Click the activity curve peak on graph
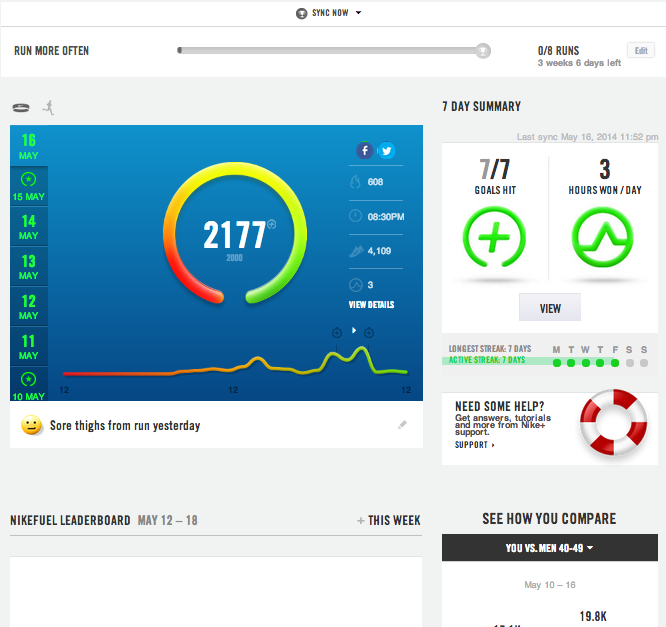 tap(361, 348)
